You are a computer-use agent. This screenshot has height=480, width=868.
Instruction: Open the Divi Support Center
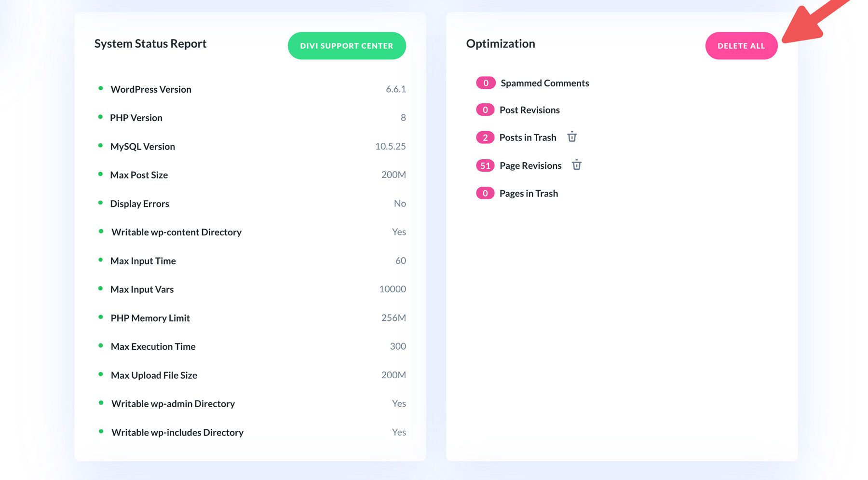[347, 45]
